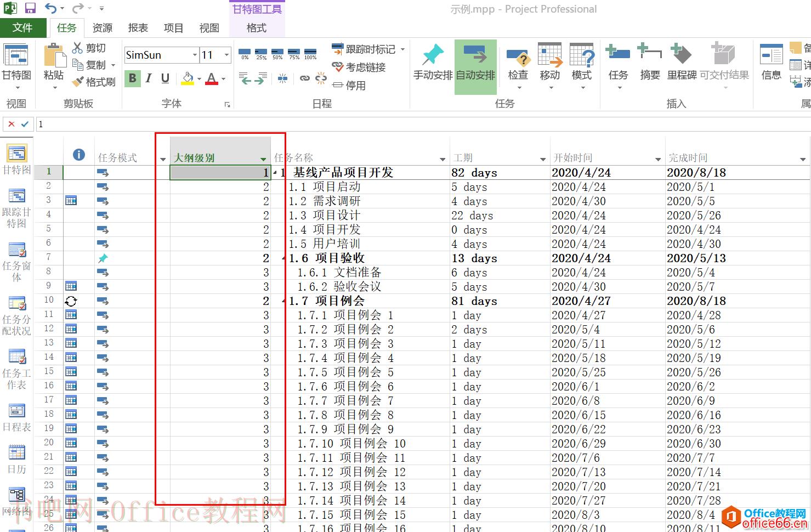Open Mark on Track dropdown arrow
The image size is (811, 532).
tap(402, 49)
